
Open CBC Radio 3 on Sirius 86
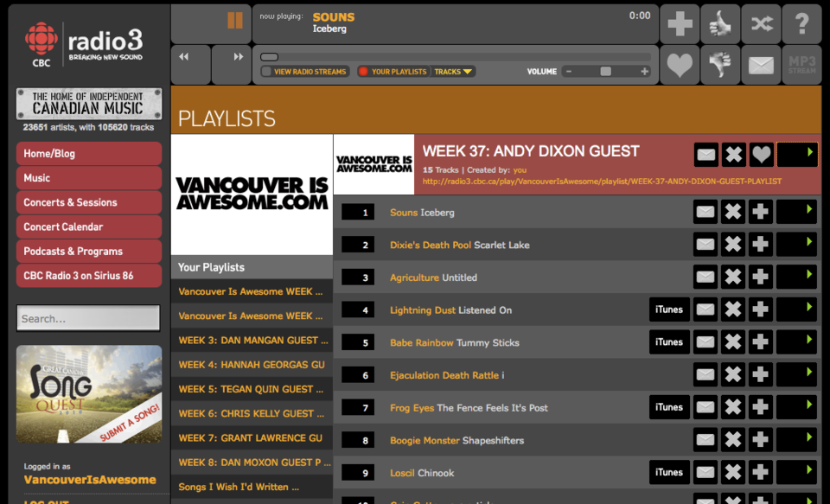[89, 275]
